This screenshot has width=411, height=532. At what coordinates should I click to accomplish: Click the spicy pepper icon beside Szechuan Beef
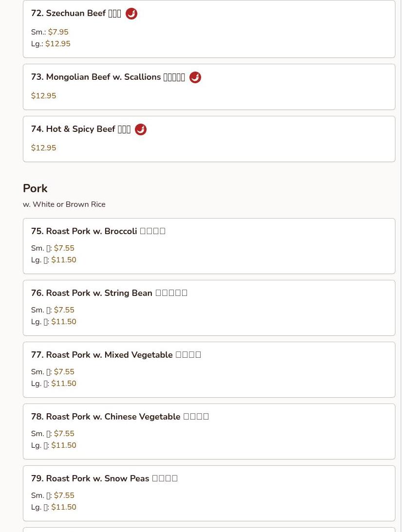click(131, 14)
